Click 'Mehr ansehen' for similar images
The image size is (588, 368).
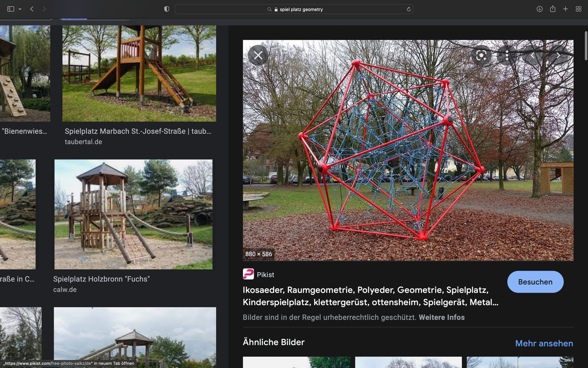544,343
